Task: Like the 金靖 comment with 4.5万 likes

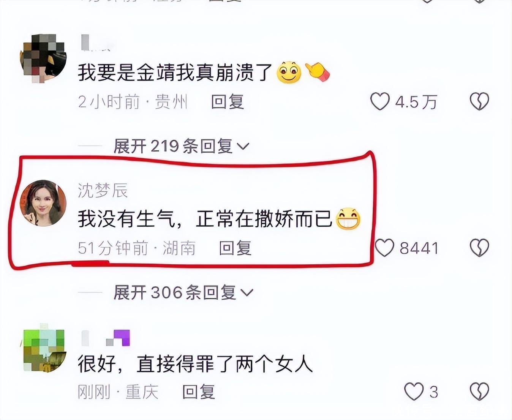Action: point(380,101)
